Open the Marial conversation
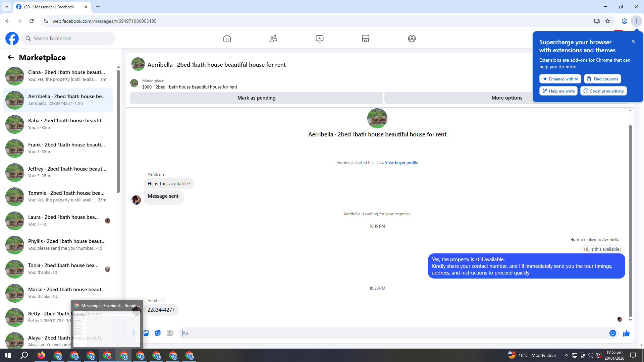This screenshot has height=362, width=644. coord(58,293)
